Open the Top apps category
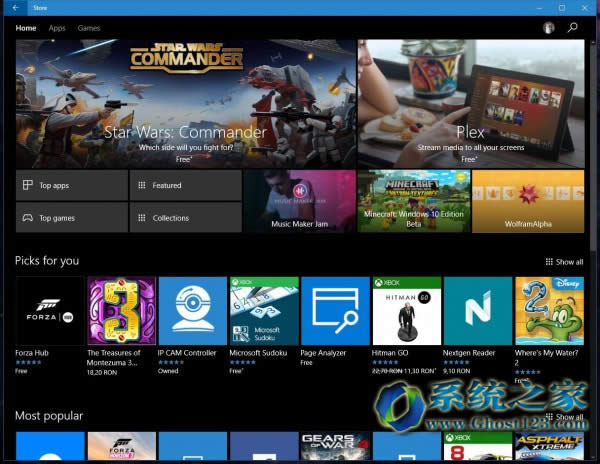 click(x=71, y=185)
